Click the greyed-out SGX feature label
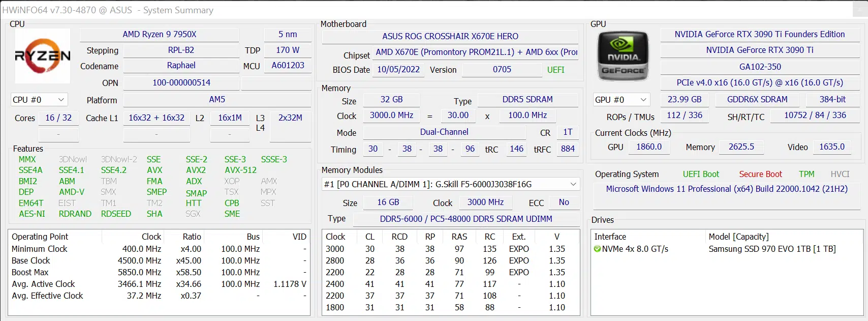Screen dimensions: 868x321 tap(193, 214)
